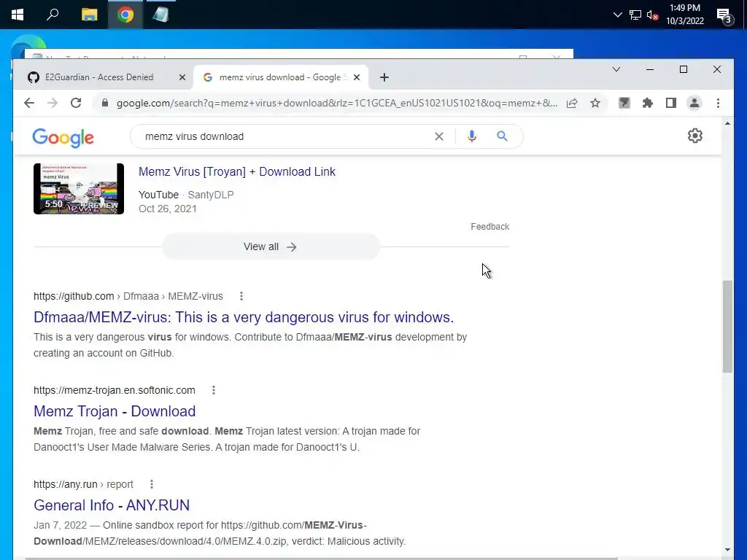The image size is (747, 560).
Task: Bookmark this page with star icon
Action: click(x=595, y=103)
